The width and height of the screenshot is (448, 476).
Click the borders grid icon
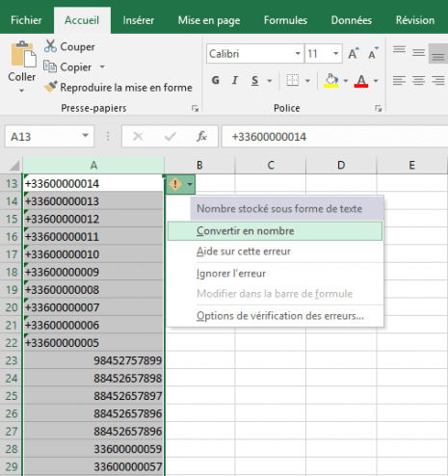(x=293, y=80)
